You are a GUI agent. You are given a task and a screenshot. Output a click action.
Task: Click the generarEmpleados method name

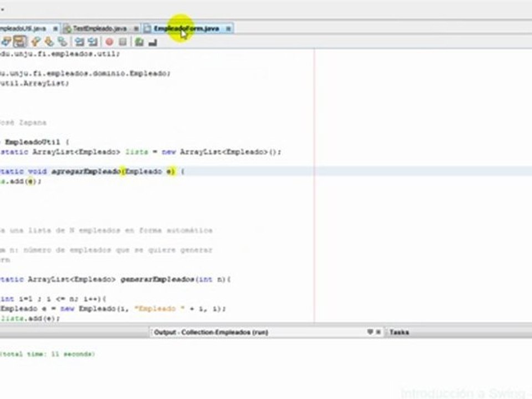click(157, 279)
